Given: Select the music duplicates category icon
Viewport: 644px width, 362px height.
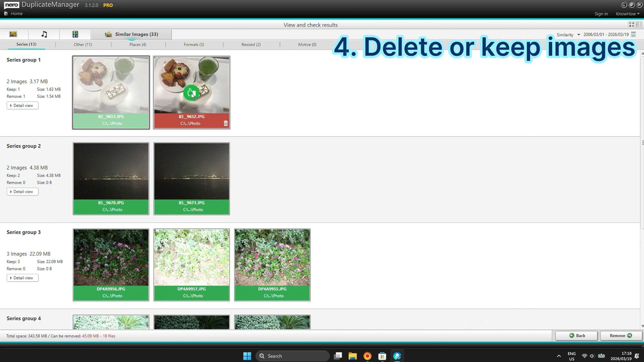Looking at the screenshot, I should point(44,34).
